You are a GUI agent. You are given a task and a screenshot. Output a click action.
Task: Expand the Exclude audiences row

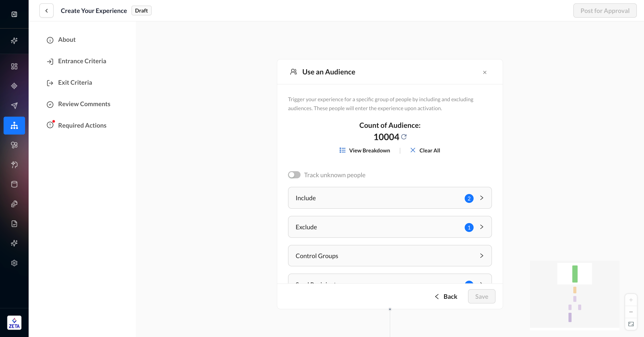pos(390,227)
